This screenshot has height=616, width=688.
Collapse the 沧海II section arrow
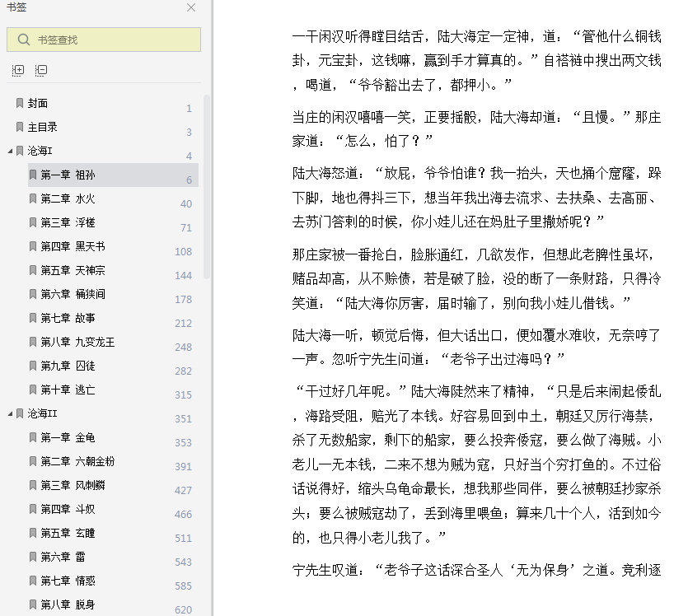coord(10,413)
